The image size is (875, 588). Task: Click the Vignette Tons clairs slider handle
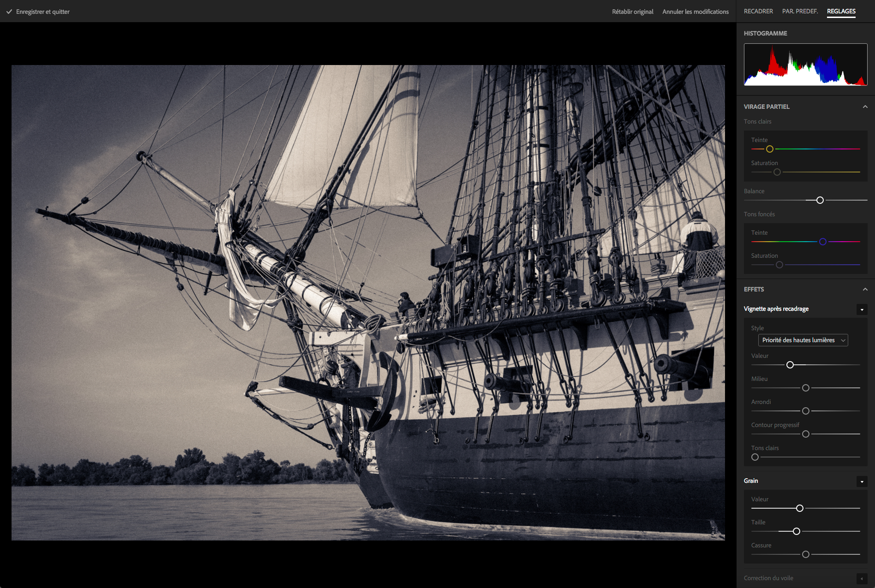[755, 457]
